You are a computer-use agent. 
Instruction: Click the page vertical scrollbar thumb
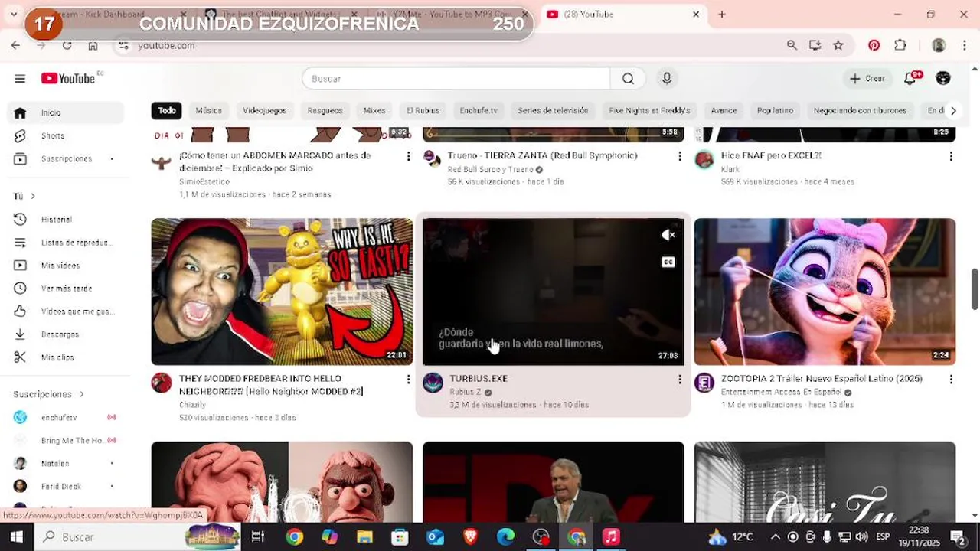[x=975, y=289]
